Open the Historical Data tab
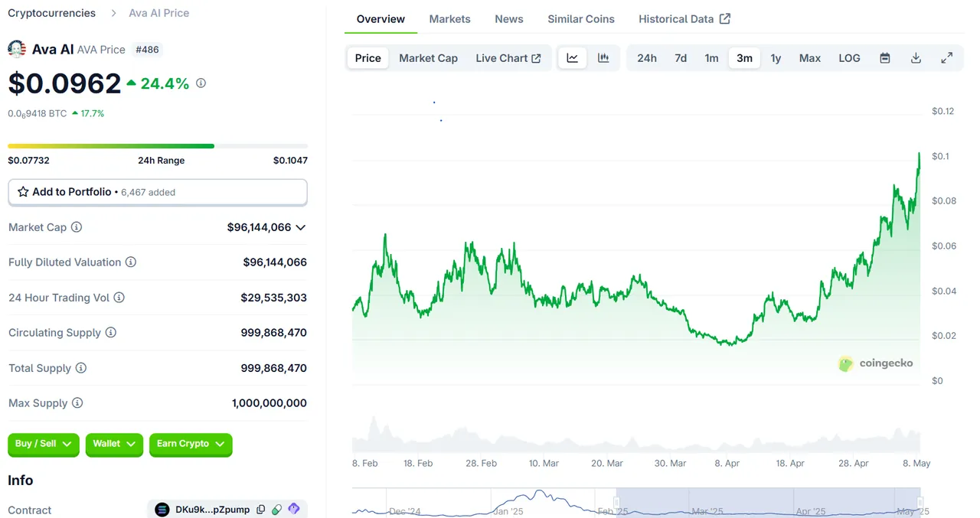Viewport: 980px width, 518px height. [684, 19]
